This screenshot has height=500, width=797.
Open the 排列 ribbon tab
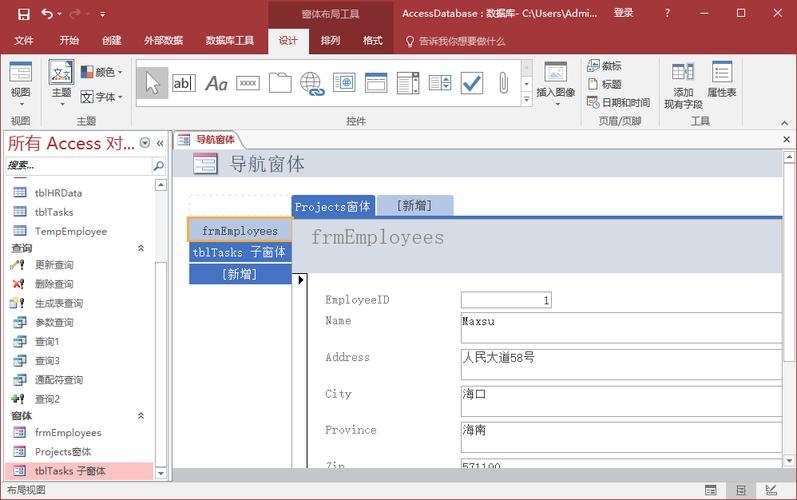[x=330, y=41]
